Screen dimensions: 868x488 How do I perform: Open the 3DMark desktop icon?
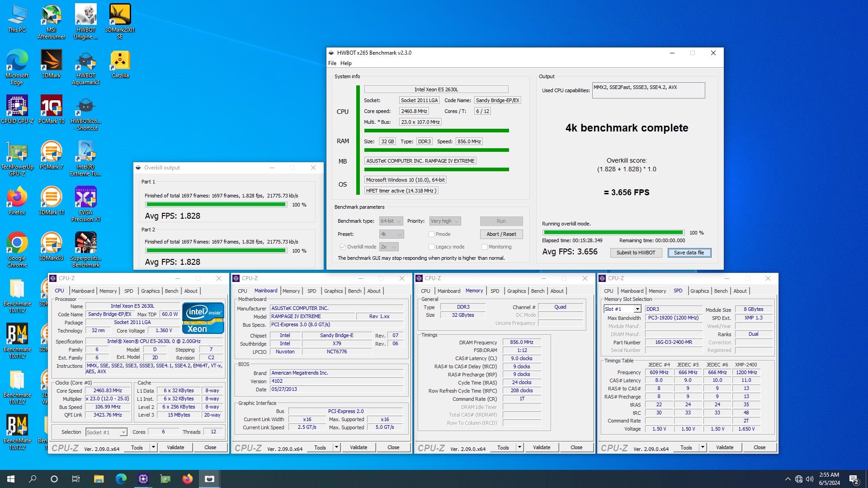tap(51, 64)
